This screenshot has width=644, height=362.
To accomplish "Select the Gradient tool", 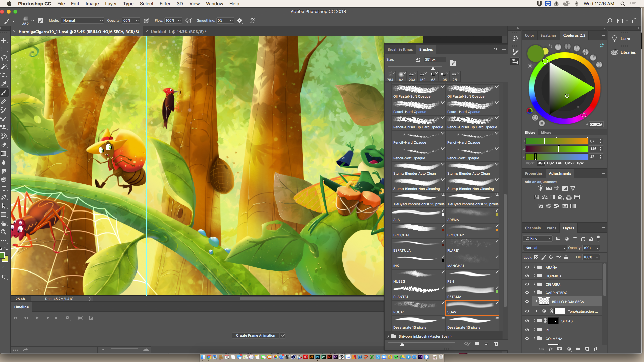I will point(4,154).
